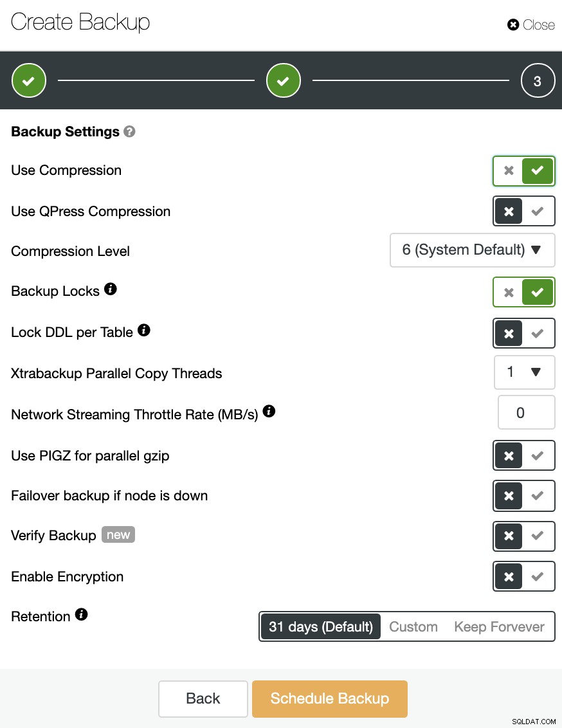
Task: Click the info icon next to Lock DDL per Table
Action: point(144,330)
